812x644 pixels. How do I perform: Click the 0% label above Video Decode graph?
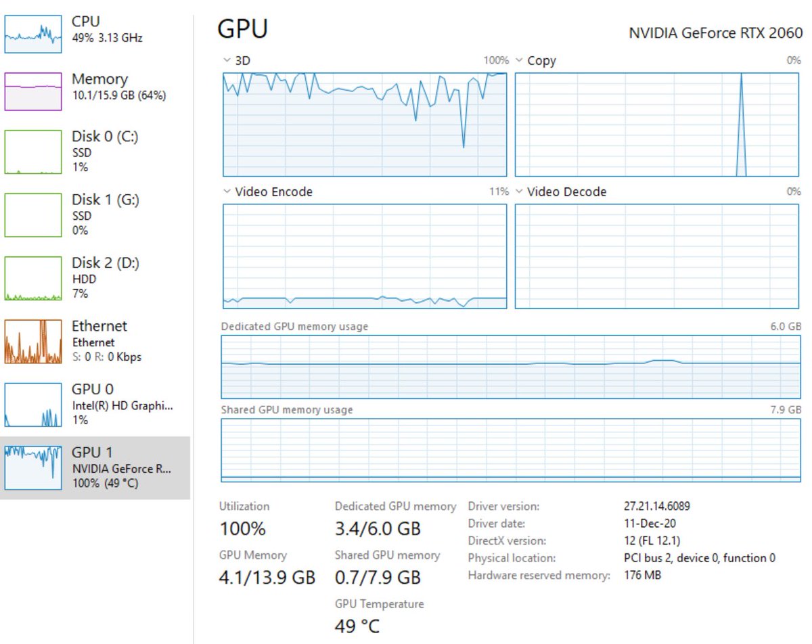[x=794, y=192]
